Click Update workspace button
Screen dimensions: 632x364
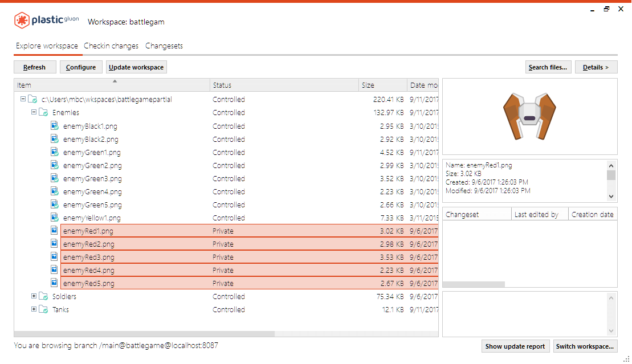(136, 67)
